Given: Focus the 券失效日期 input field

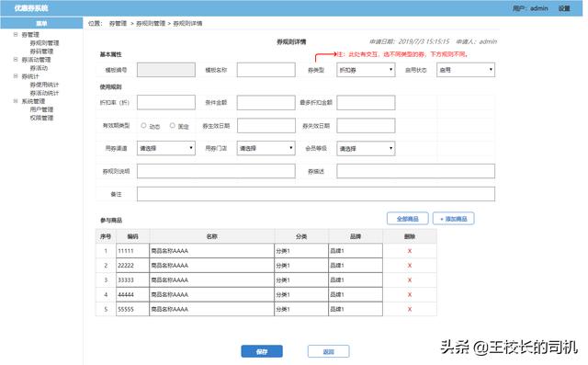Looking at the screenshot, I should click(366, 126).
